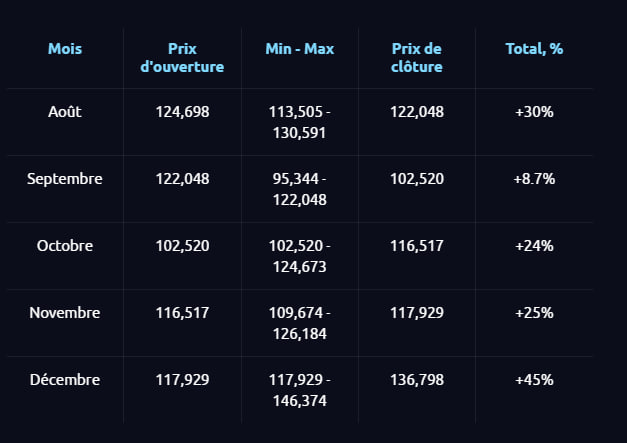Image resolution: width=627 pixels, height=443 pixels.
Task: Select the +8.7% total cell
Action: click(x=534, y=179)
